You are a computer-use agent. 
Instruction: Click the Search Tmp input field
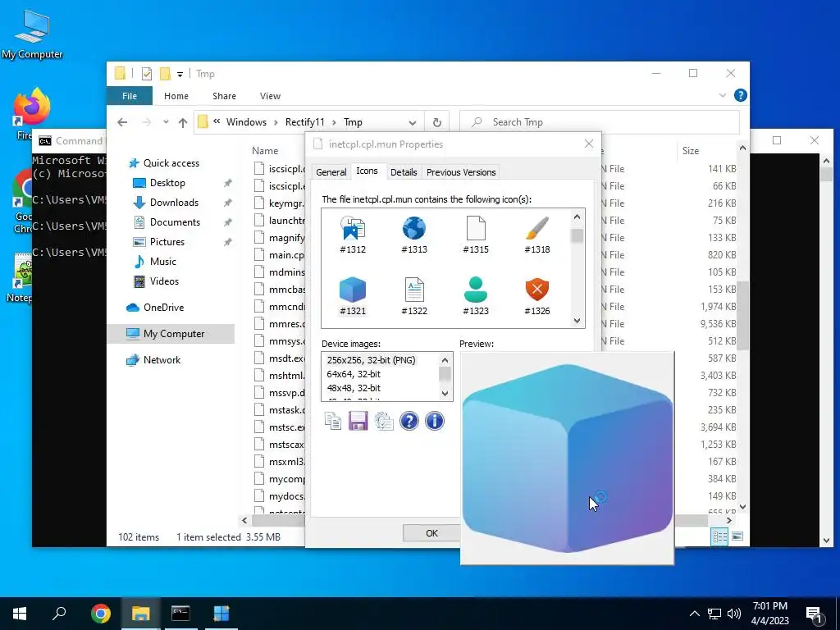[x=600, y=122]
